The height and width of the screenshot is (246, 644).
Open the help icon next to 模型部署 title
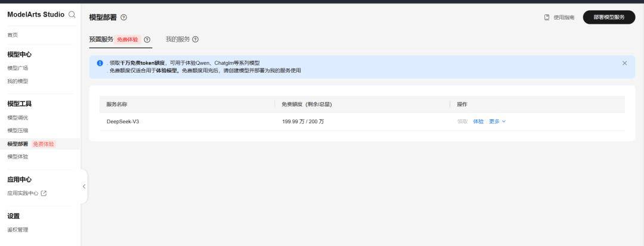(x=123, y=17)
